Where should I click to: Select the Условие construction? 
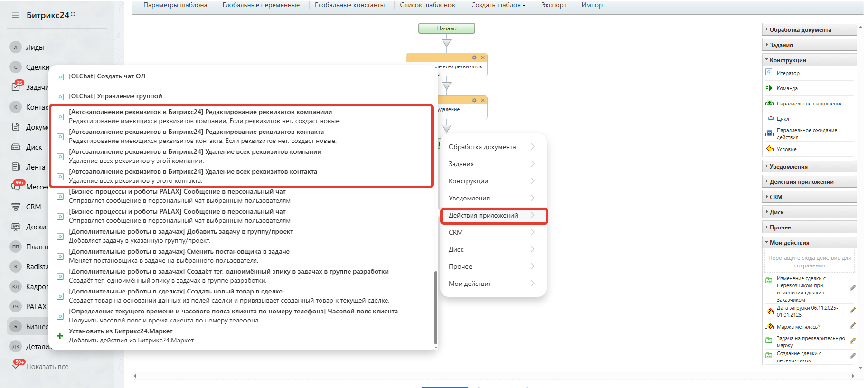pyautogui.click(x=786, y=149)
